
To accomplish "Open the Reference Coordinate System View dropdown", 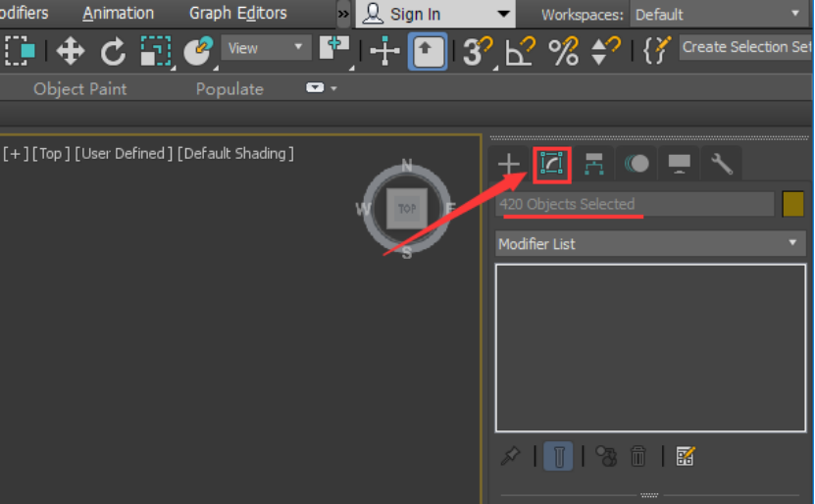I will click(266, 48).
